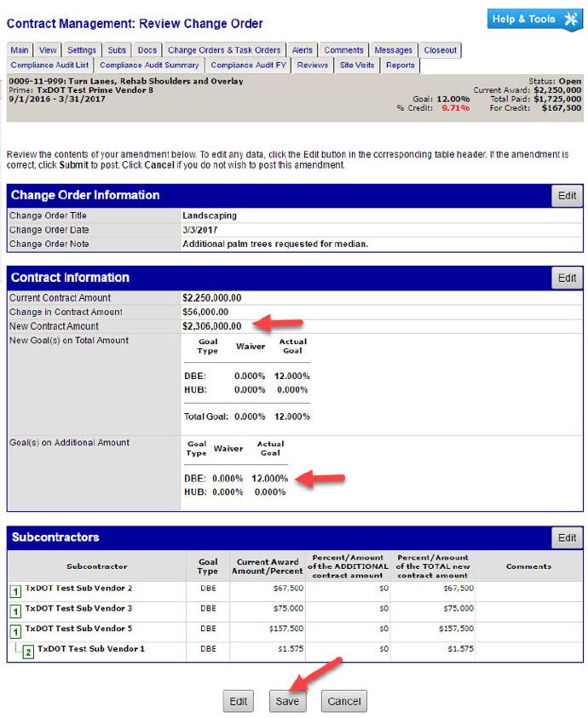Open the Compliance Audit Summary tab
Screen dimensions: 588x718
[149, 65]
